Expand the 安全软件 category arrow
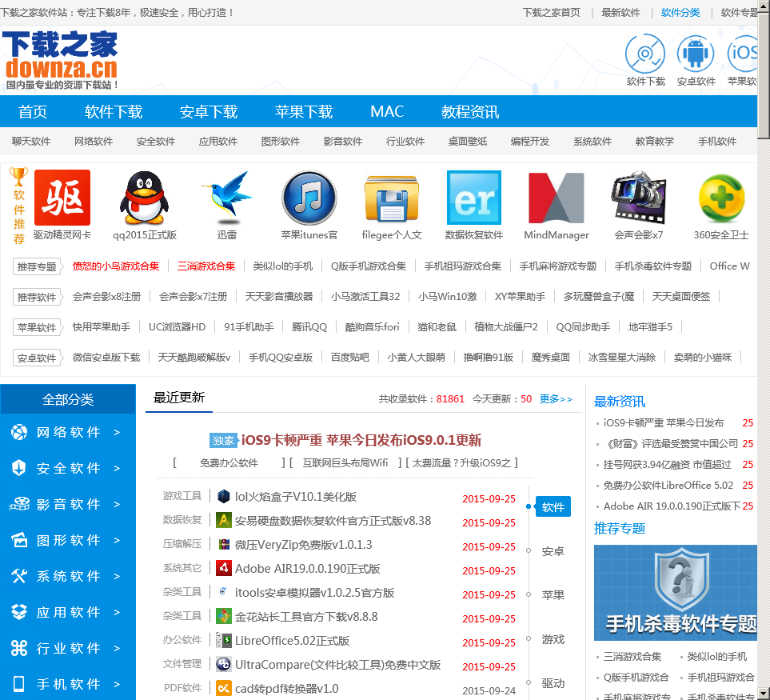Screen dimensions: 770x700 [117, 468]
